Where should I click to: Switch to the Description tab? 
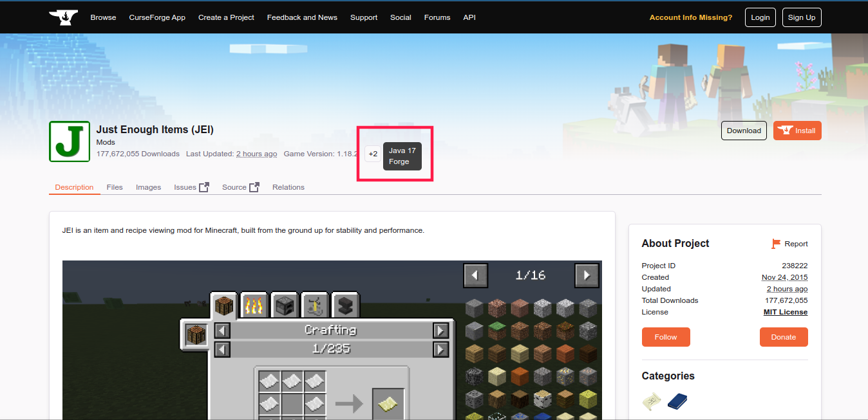tap(74, 187)
